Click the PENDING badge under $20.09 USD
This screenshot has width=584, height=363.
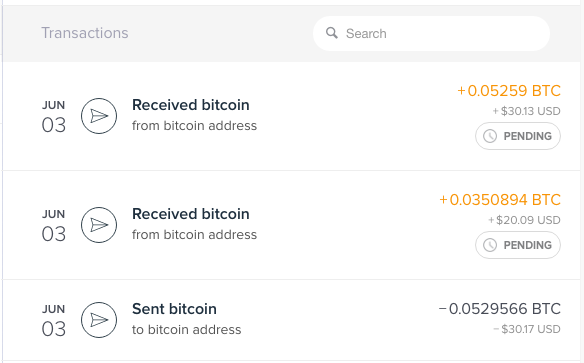518,245
